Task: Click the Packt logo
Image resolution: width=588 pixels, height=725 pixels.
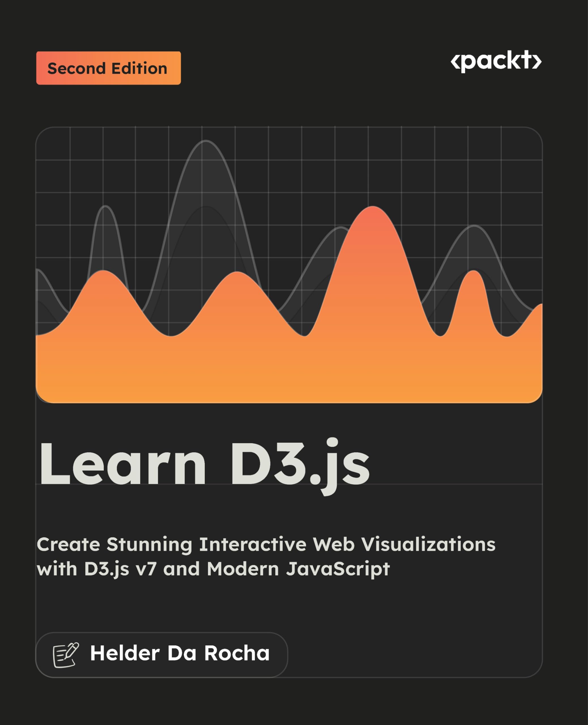Action: (496, 61)
